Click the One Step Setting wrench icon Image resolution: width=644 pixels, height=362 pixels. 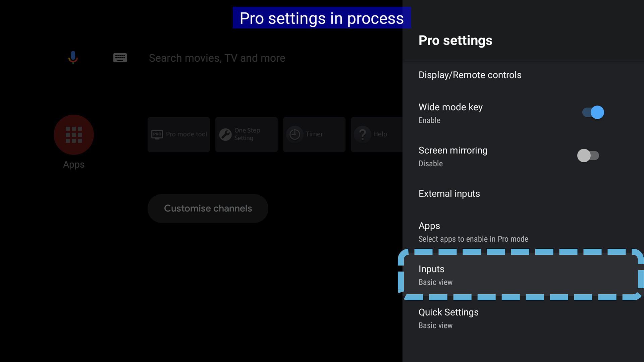coord(225,134)
